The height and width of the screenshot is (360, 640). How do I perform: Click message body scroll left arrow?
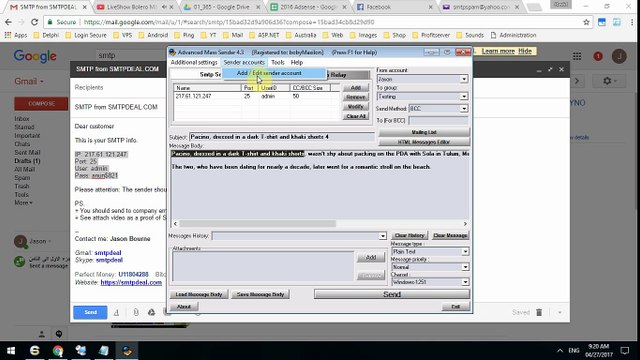(x=176, y=224)
